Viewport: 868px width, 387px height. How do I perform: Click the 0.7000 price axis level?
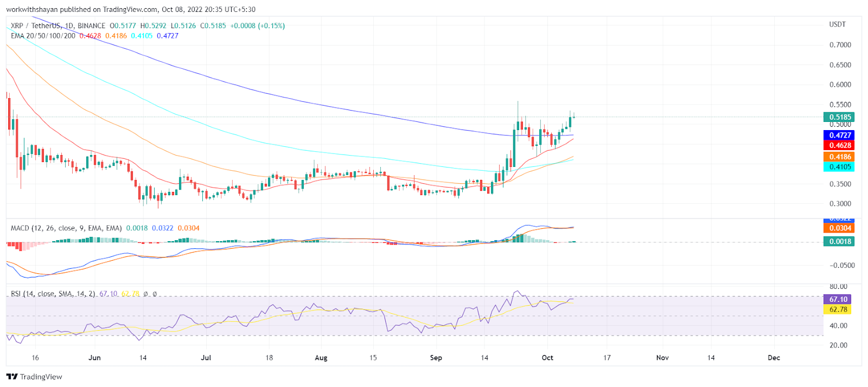point(840,45)
